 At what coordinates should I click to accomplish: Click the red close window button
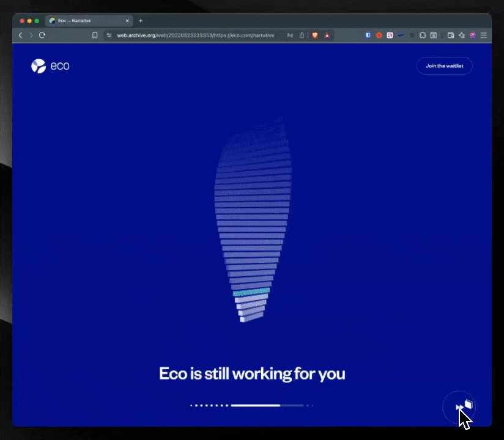pos(22,21)
